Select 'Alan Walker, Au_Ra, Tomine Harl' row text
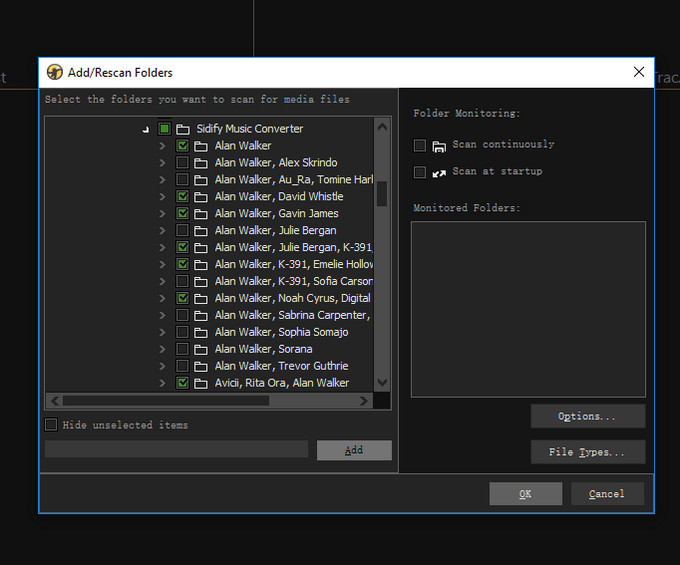The height and width of the screenshot is (565, 680). pos(294,180)
